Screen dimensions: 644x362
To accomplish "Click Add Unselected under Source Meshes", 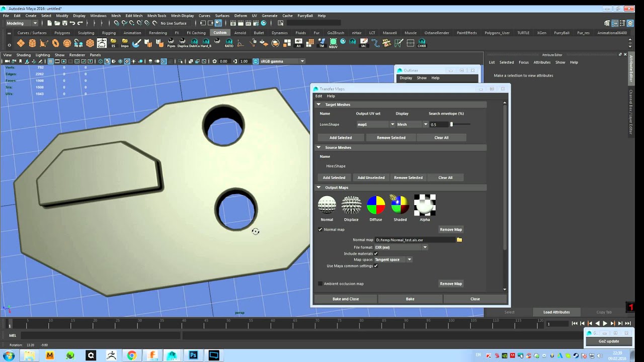I will coord(371,177).
